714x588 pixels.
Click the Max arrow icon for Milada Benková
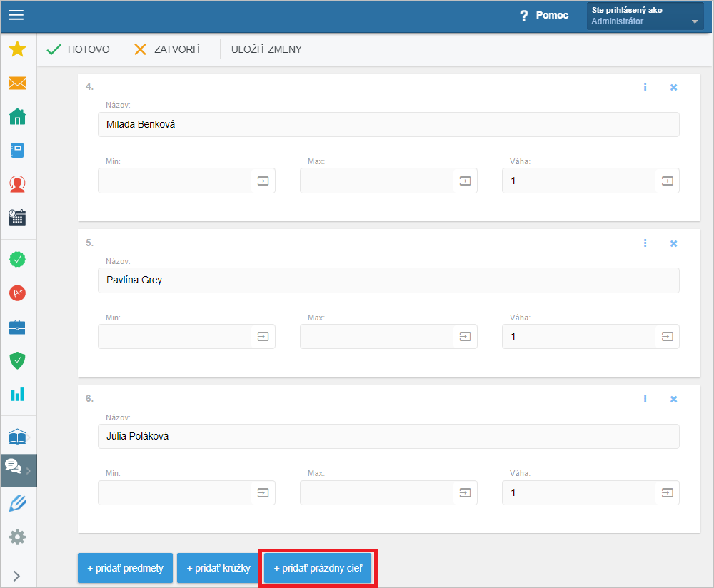[465, 181]
